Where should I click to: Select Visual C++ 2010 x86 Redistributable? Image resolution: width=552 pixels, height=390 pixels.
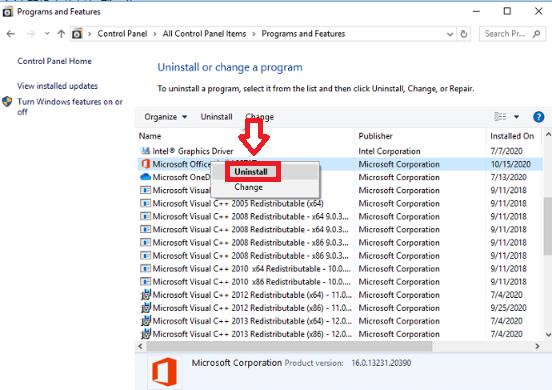tap(340, 282)
